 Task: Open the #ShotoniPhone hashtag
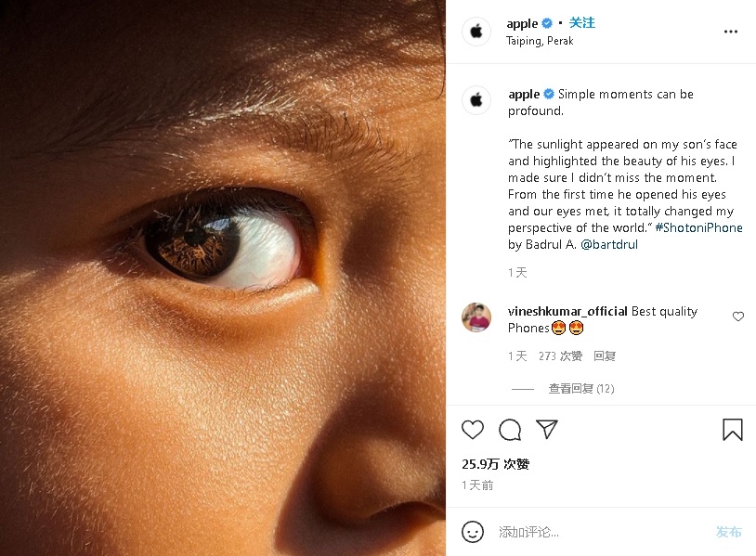pyautogui.click(x=700, y=228)
